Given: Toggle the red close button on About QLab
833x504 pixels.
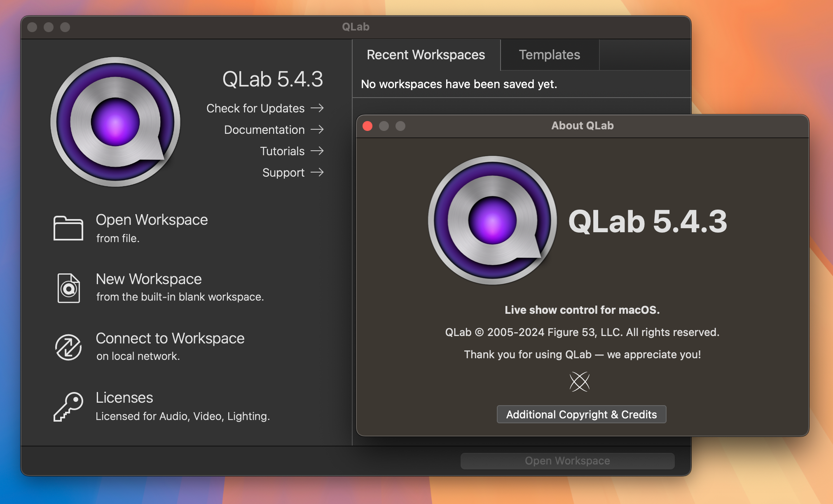Looking at the screenshot, I should [368, 126].
